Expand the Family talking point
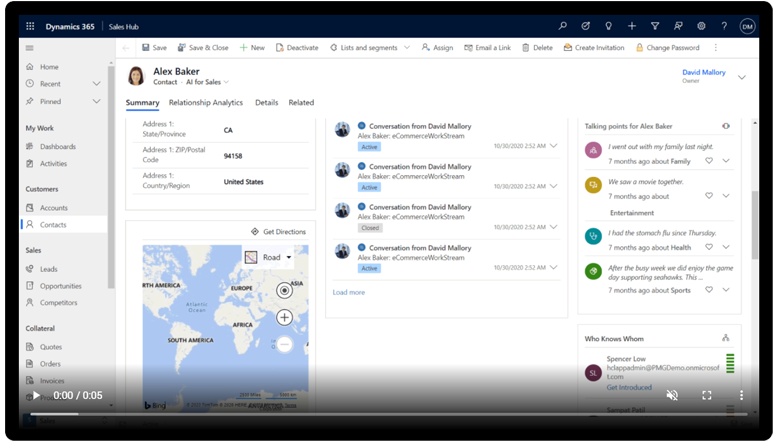774x441 pixels. (x=726, y=161)
